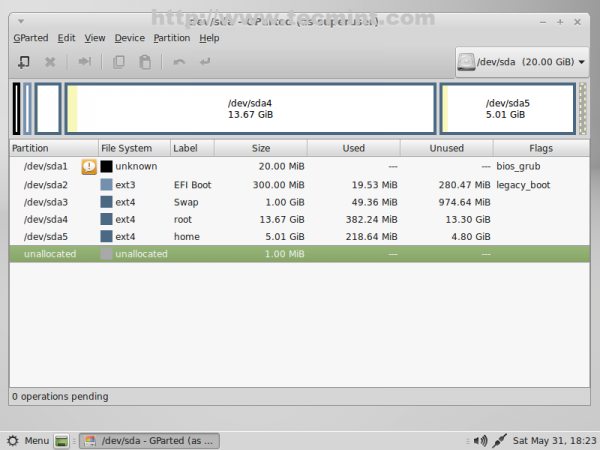600x450 pixels.
Task: Click the 382.24 MiB used value
Action: point(372,219)
